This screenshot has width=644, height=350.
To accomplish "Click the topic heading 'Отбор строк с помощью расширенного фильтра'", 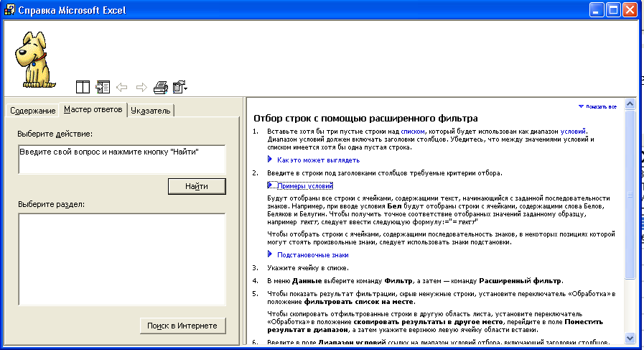I will [365, 119].
